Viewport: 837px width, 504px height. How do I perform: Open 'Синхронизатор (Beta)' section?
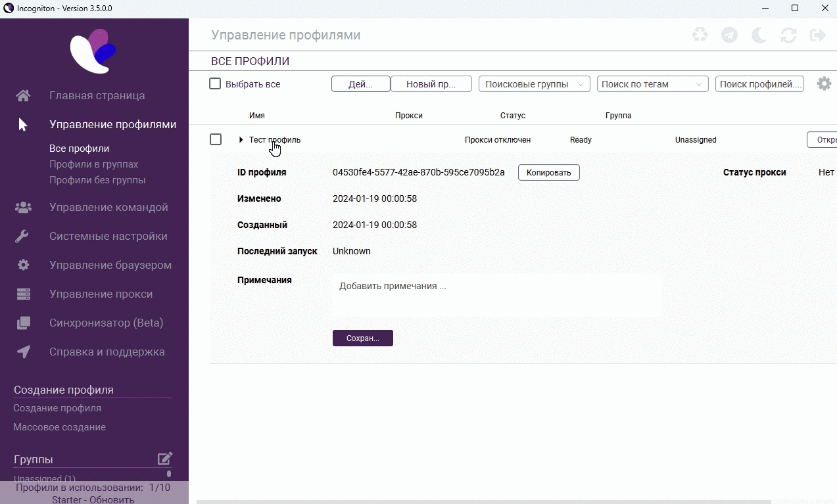click(x=106, y=323)
